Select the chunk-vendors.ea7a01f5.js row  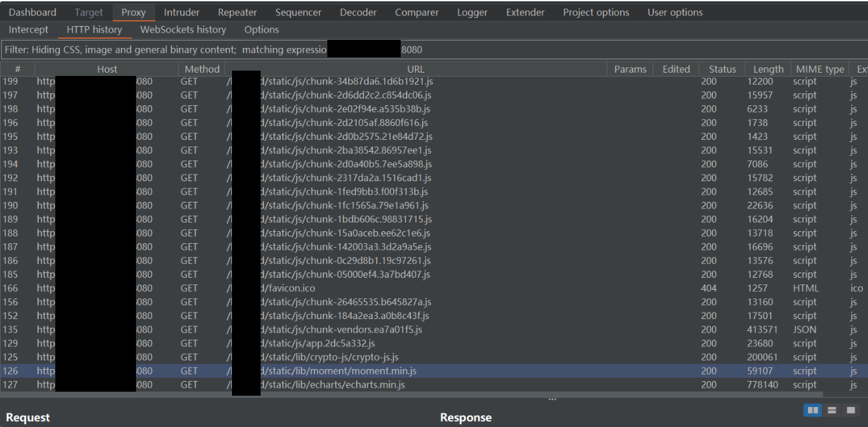(x=434, y=330)
